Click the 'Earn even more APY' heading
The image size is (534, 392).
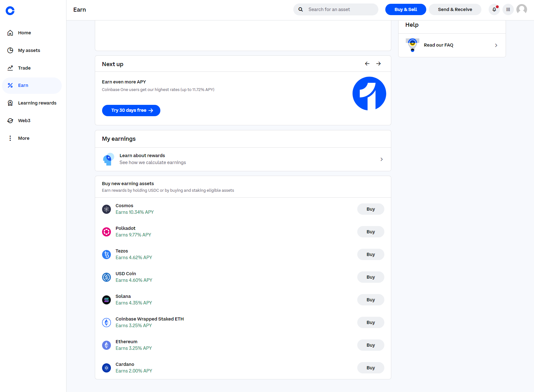(x=124, y=82)
